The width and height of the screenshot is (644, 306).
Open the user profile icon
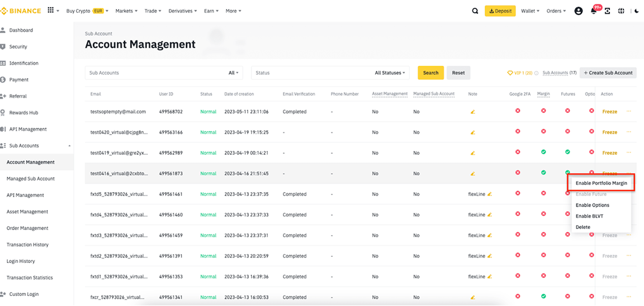coord(579,11)
